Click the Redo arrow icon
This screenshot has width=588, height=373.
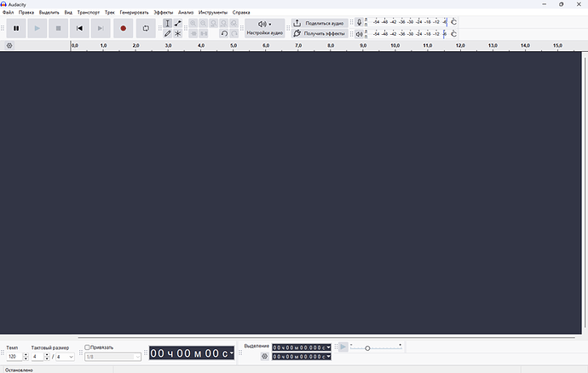[x=234, y=33]
